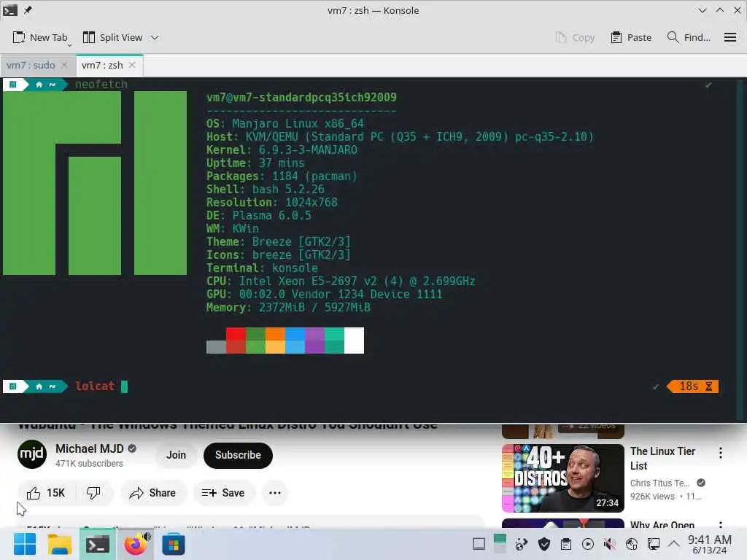The image size is (747, 560).
Task: Open the start menu launcher icon
Action: click(x=25, y=544)
